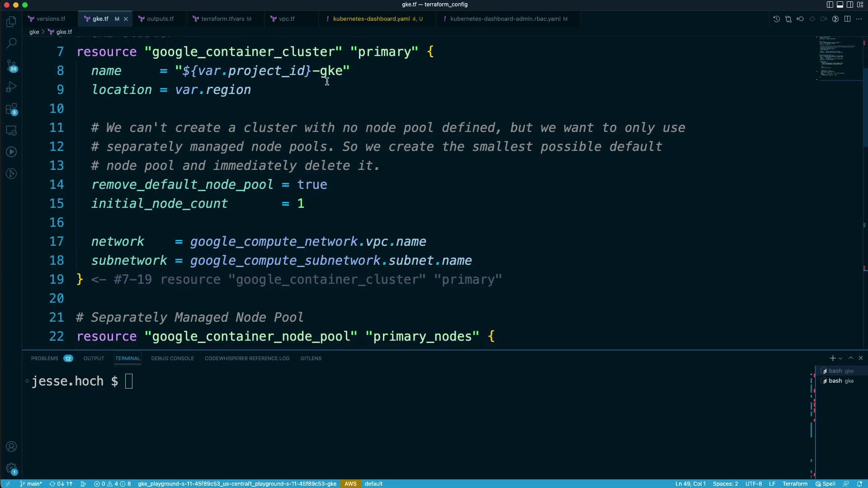Maximize the terminal panel with chevron
The image size is (868, 488).
(x=851, y=358)
